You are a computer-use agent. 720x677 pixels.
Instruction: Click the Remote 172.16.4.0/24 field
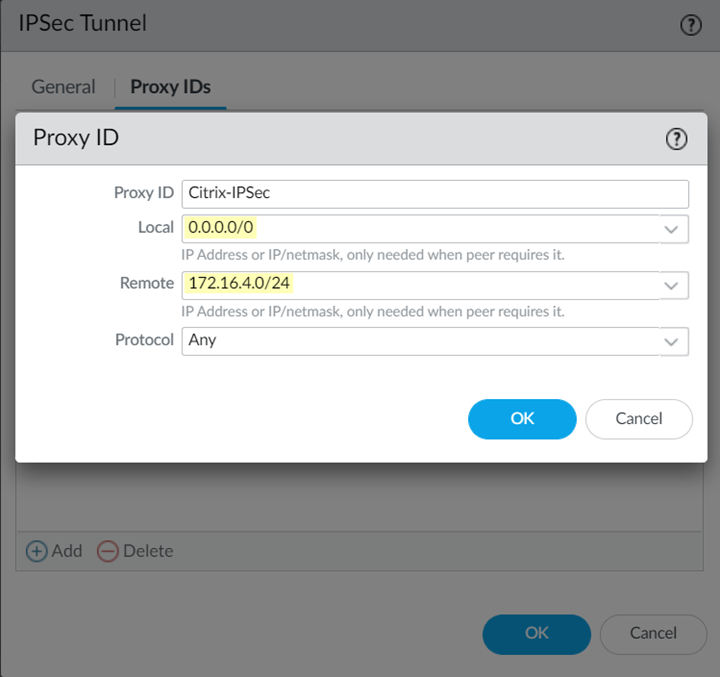[420, 284]
